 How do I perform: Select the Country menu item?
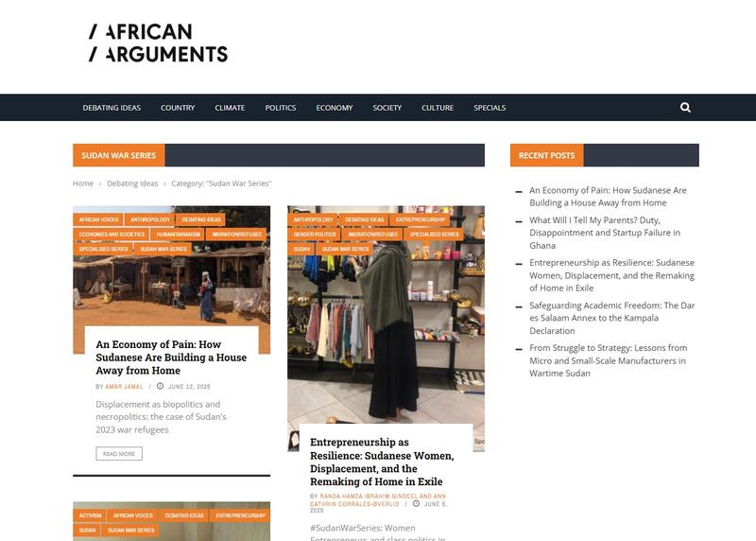pyautogui.click(x=178, y=108)
